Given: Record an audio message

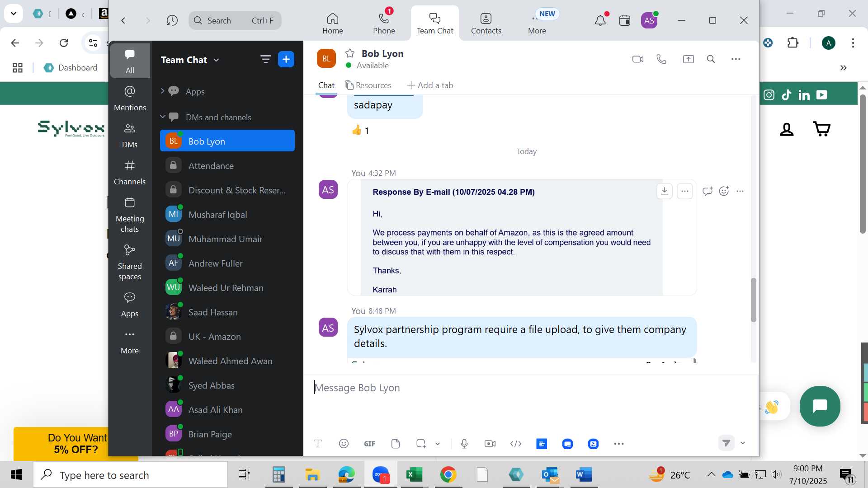Looking at the screenshot, I should 464,444.
